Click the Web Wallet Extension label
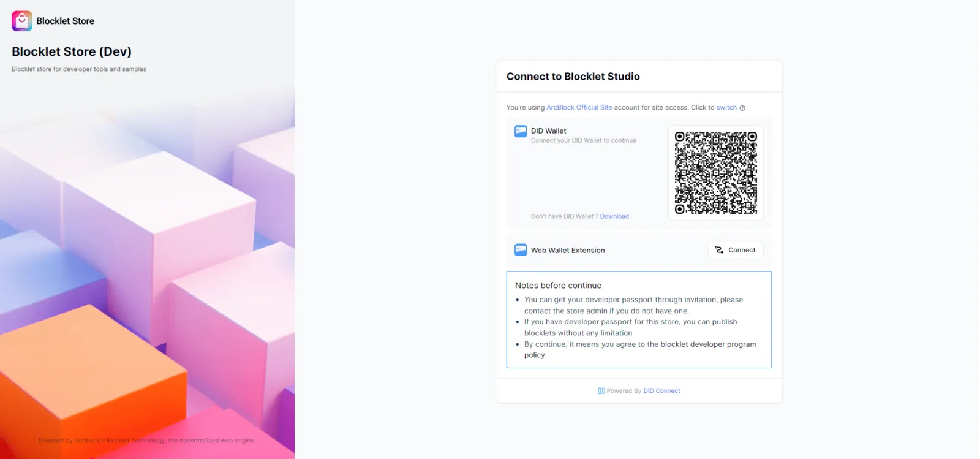The height and width of the screenshot is (459, 980). coord(568,250)
